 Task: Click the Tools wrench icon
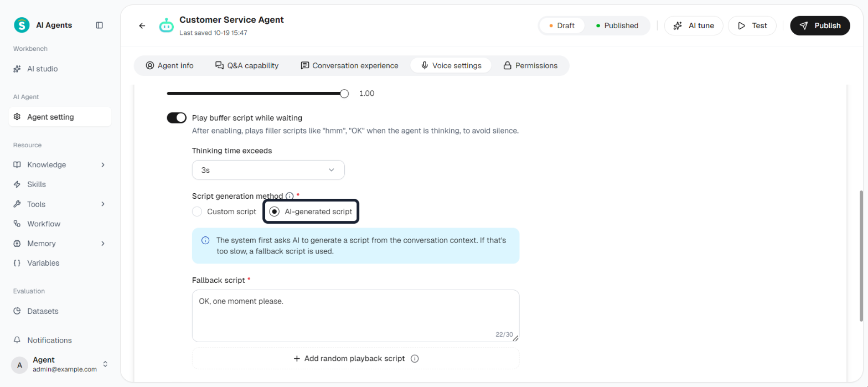coord(17,204)
